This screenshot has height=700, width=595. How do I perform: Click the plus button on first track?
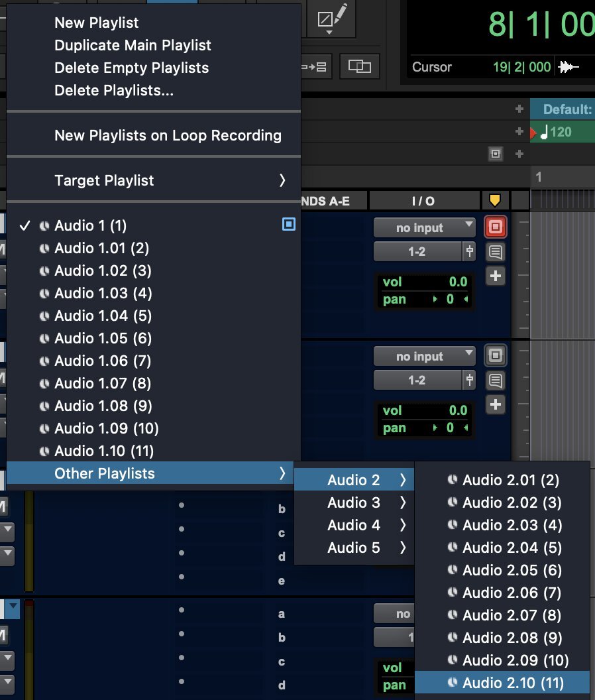496,276
